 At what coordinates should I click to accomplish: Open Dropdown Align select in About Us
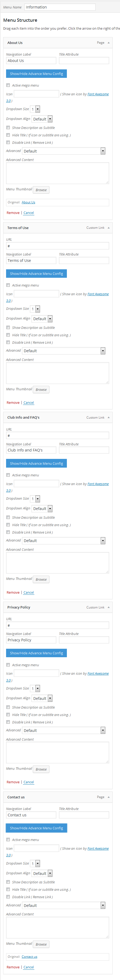coord(42,119)
